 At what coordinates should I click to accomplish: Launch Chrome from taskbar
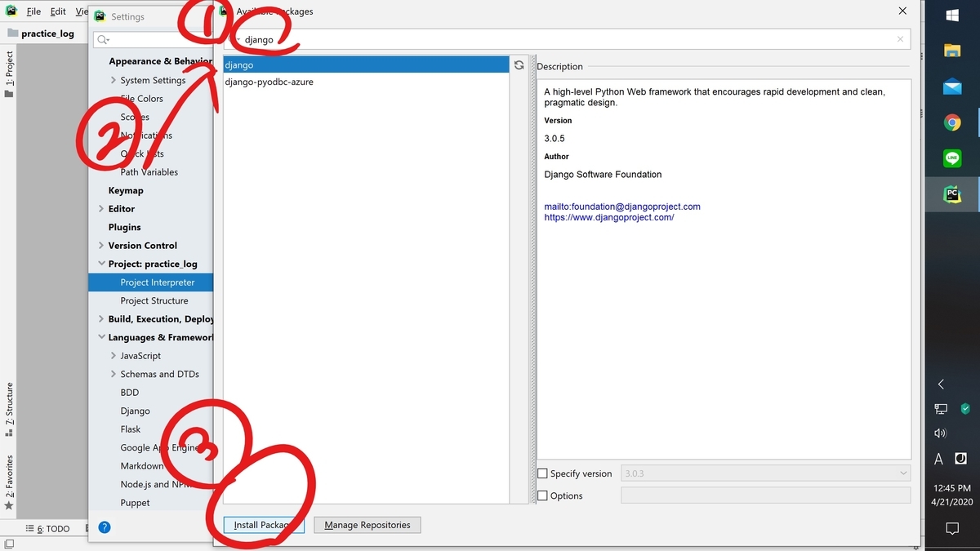coord(952,122)
